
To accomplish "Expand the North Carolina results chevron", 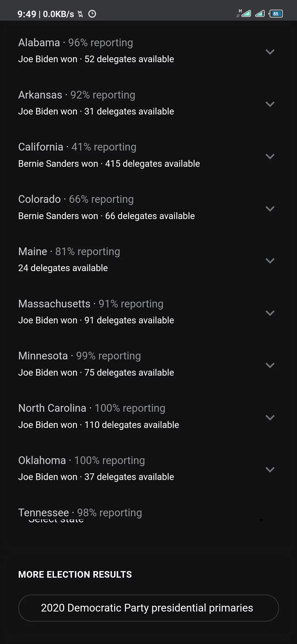I will point(270,417).
